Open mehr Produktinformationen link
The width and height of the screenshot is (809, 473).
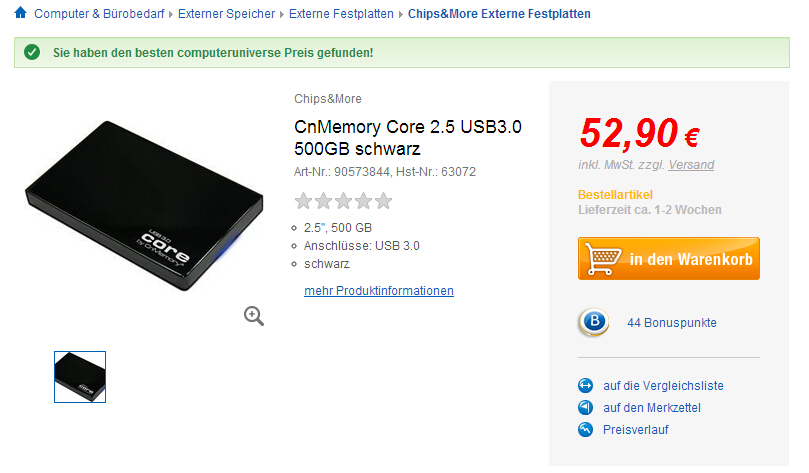(x=379, y=291)
